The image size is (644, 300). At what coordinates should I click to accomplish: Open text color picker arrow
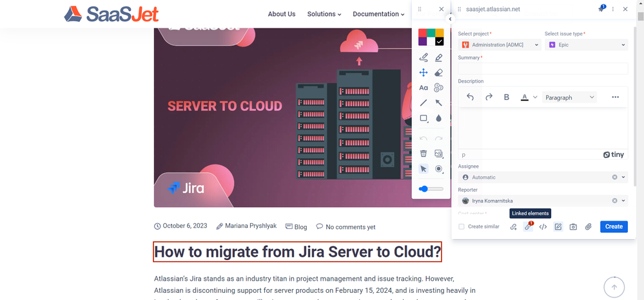pos(535,97)
